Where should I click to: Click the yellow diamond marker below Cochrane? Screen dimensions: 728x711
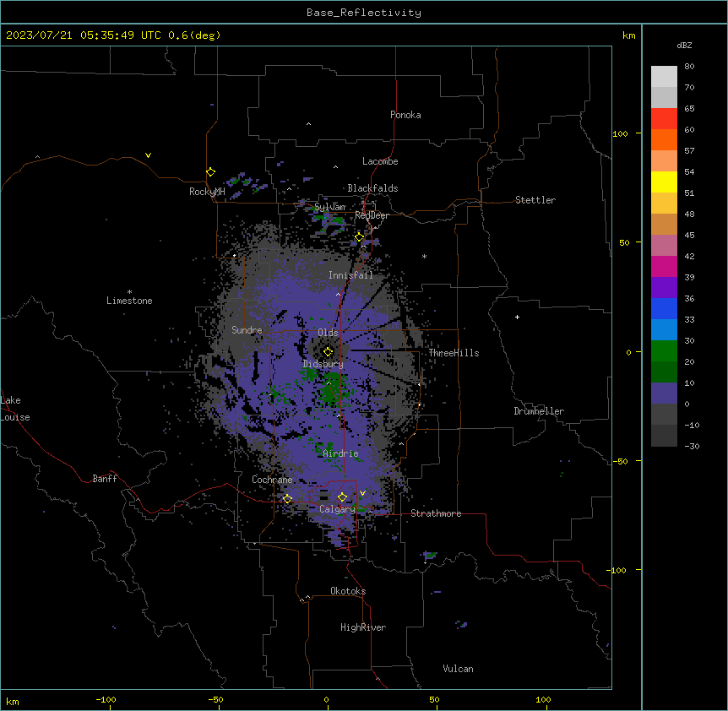(x=287, y=499)
